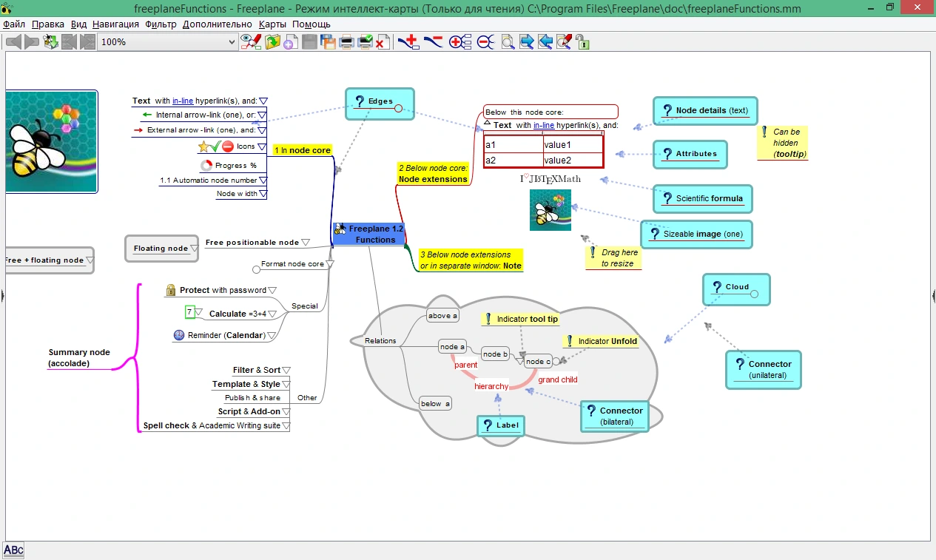Click the Find magnifier toolbar icon
The image size is (936, 560).
[x=508, y=42]
